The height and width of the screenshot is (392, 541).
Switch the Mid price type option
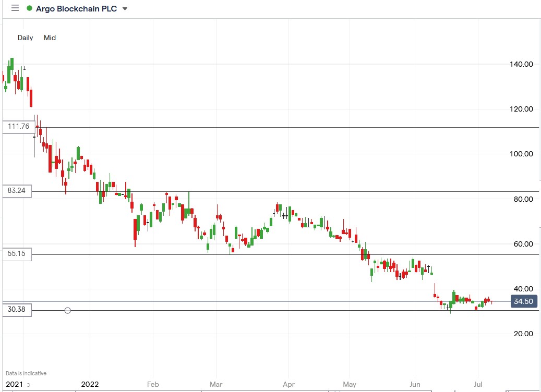point(50,38)
